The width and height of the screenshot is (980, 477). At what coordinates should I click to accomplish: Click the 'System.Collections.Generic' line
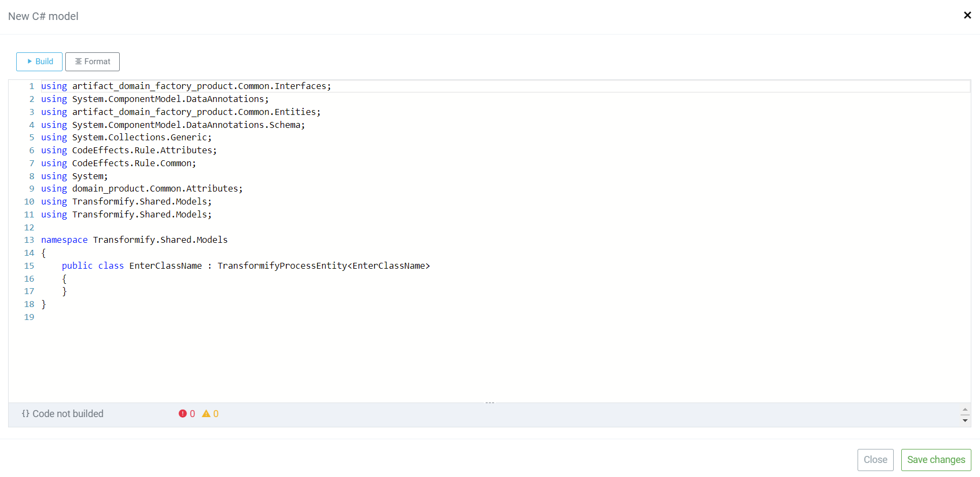pos(126,138)
